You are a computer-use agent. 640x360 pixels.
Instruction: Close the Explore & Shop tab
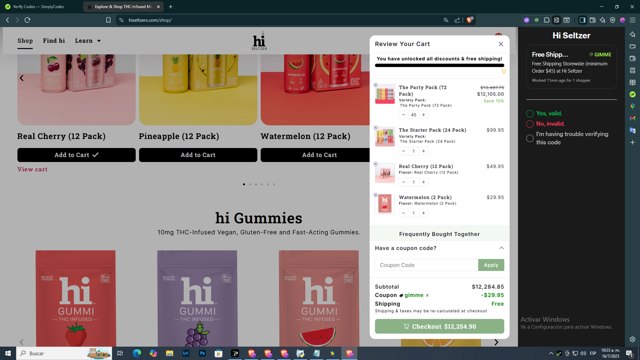pos(158,7)
